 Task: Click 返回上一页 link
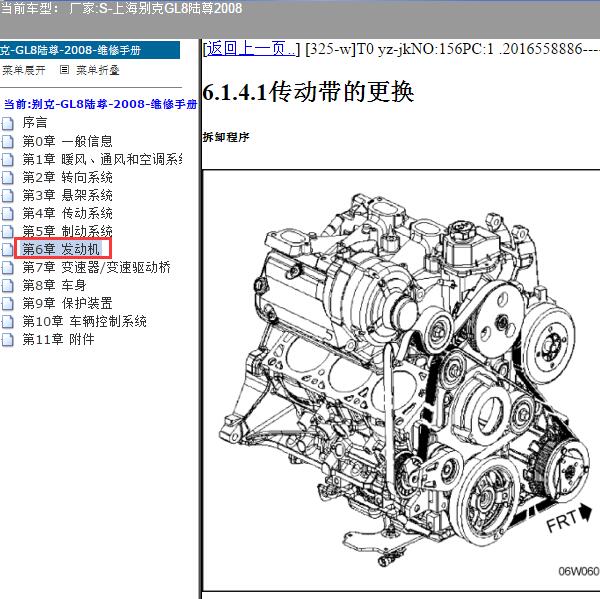point(251,49)
